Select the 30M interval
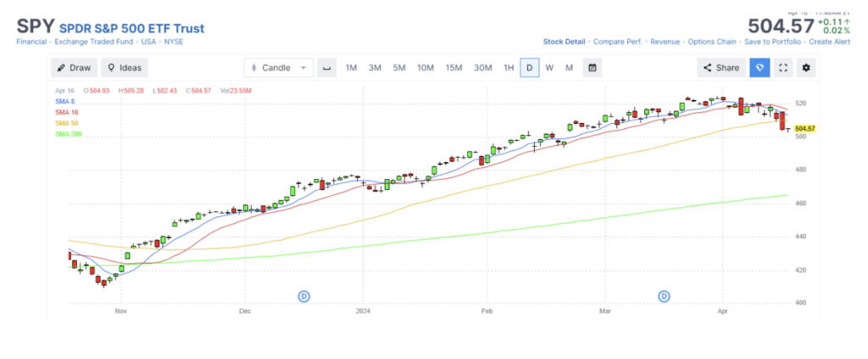This screenshot has width=868, height=359. tap(482, 68)
